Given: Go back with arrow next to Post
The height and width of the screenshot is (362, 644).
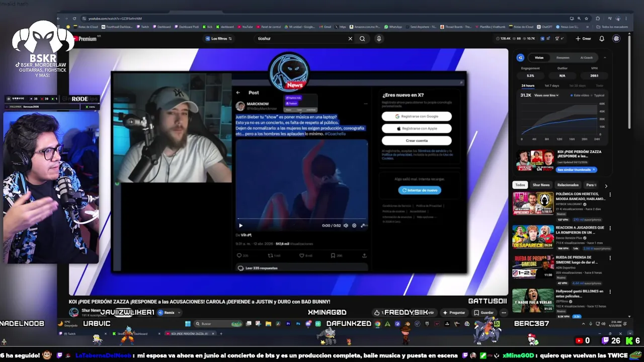Looking at the screenshot, I should point(238,93).
